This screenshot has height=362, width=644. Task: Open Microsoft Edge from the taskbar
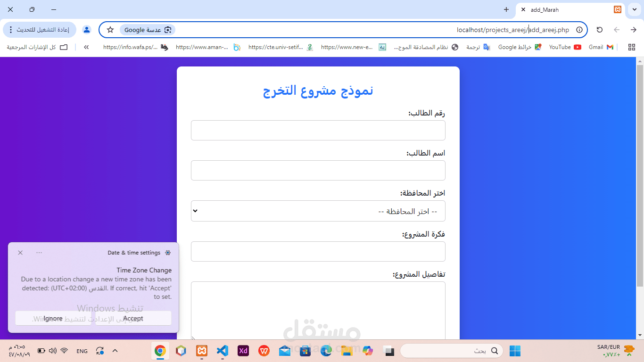tap(326, 351)
